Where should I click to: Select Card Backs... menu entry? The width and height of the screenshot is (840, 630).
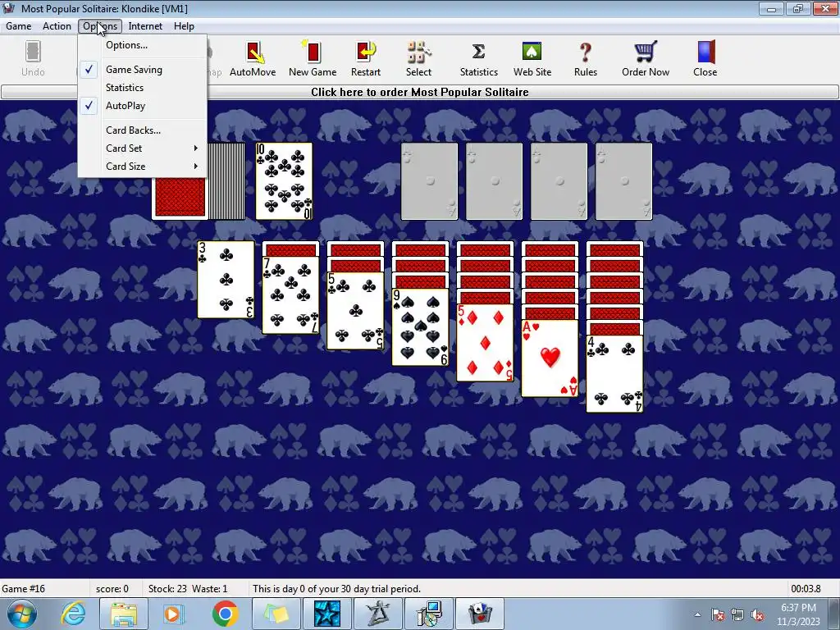click(x=143, y=130)
